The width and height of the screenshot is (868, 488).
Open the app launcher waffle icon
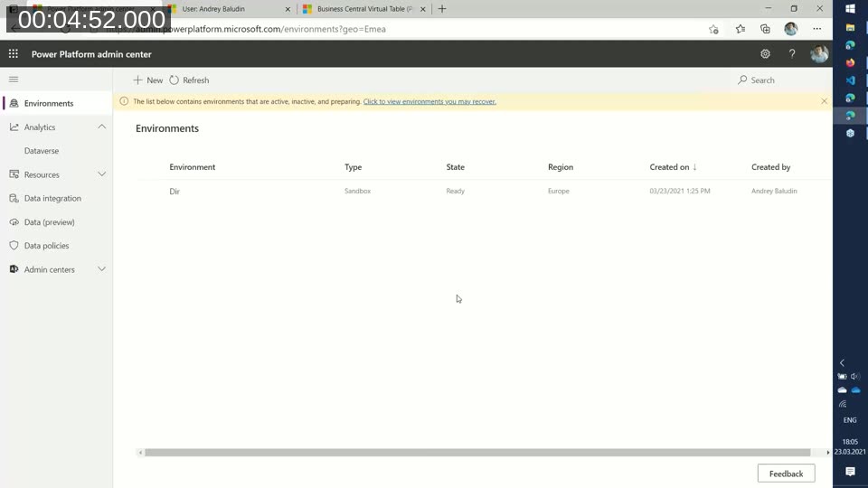(x=14, y=53)
